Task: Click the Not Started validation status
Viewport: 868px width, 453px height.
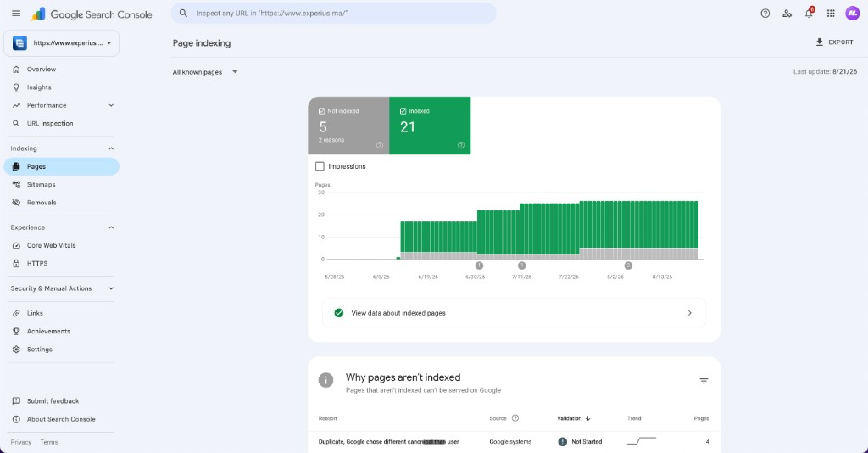Action: (x=580, y=442)
